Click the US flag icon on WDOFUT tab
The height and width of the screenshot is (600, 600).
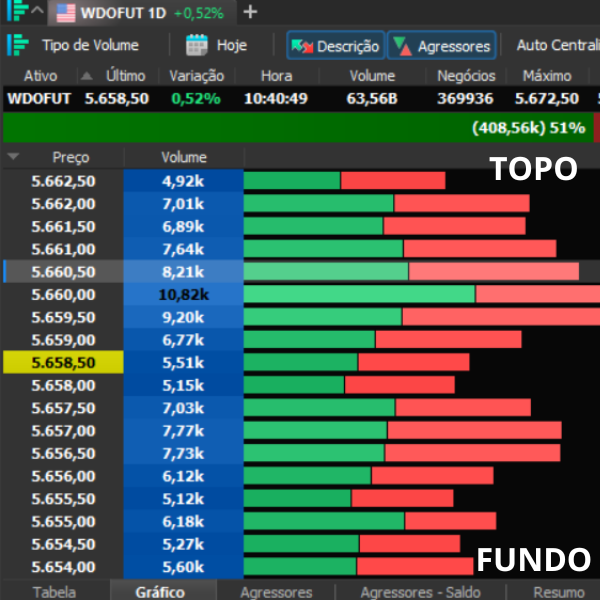[x=65, y=12]
